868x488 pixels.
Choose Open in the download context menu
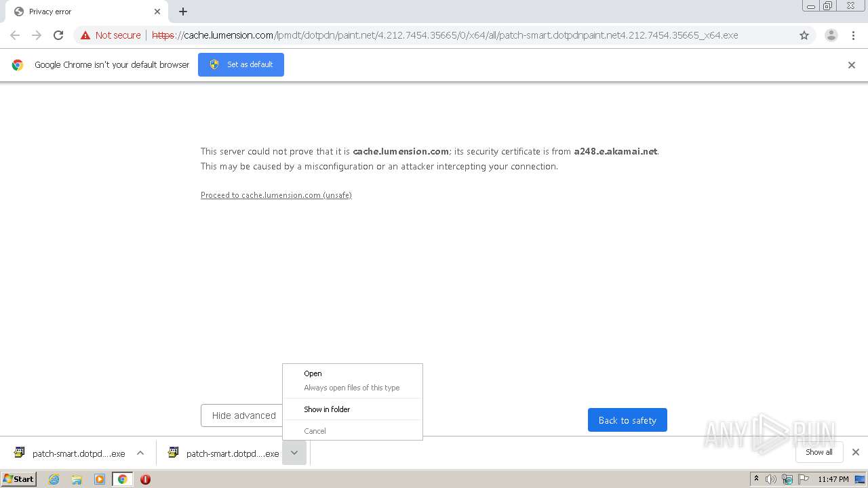tap(353, 373)
